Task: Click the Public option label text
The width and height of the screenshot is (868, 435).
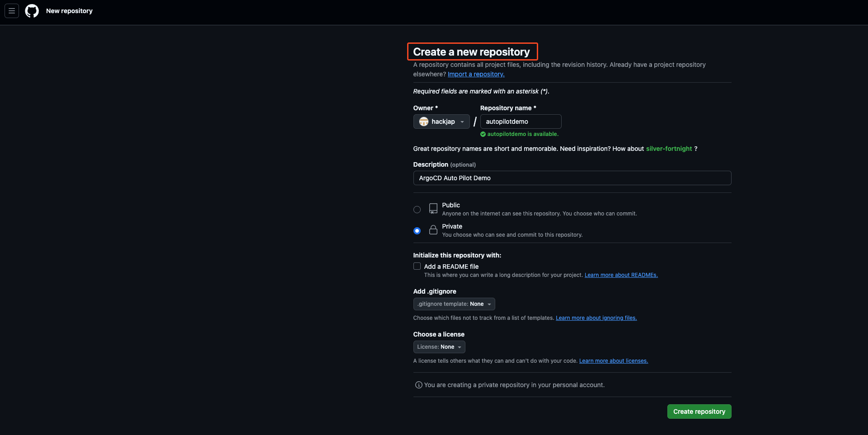Action: (x=450, y=205)
